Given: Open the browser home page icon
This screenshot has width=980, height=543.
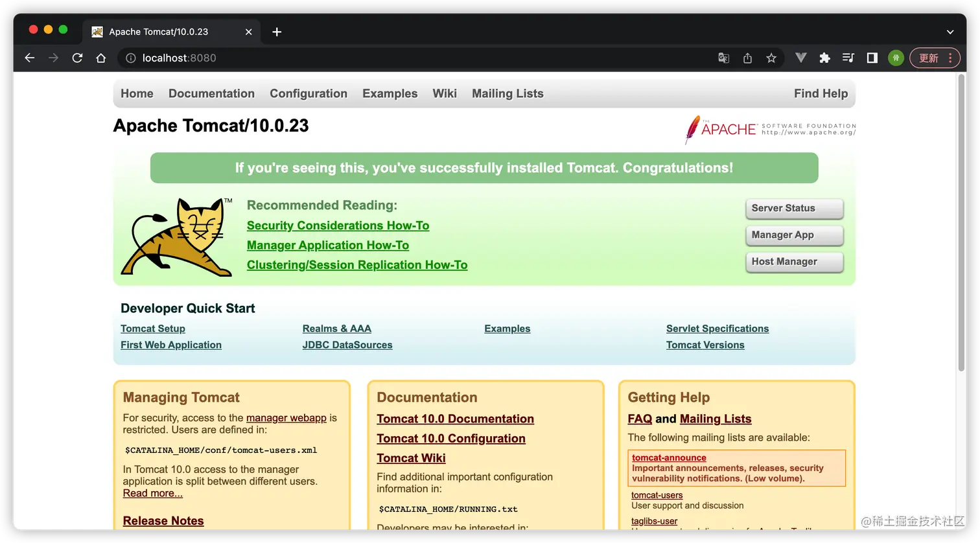Looking at the screenshot, I should click(x=100, y=58).
